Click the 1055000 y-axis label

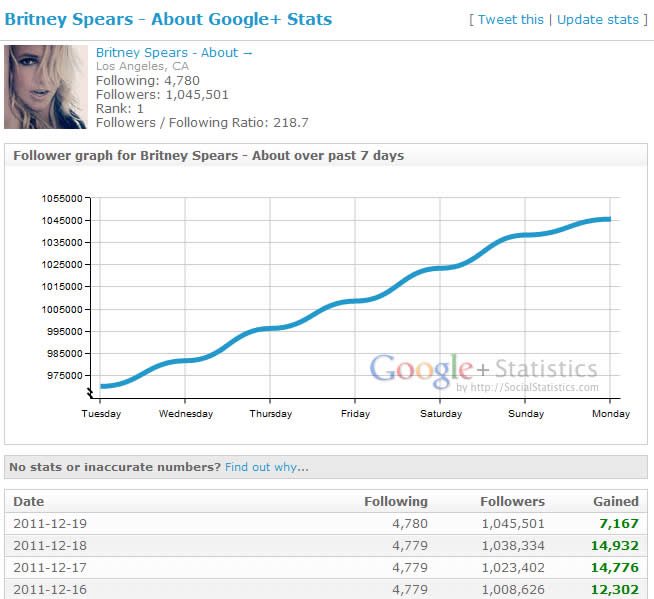[x=62, y=199]
